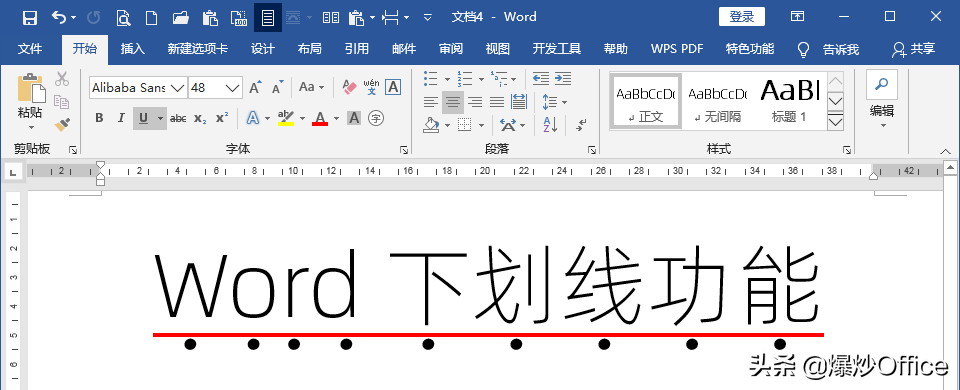Expand underline style dropdown arrow

[160, 118]
